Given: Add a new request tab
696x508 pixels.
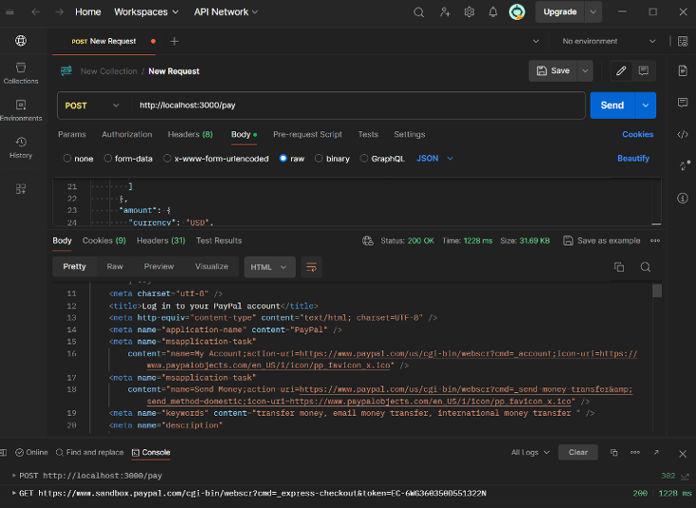Looking at the screenshot, I should coord(174,41).
